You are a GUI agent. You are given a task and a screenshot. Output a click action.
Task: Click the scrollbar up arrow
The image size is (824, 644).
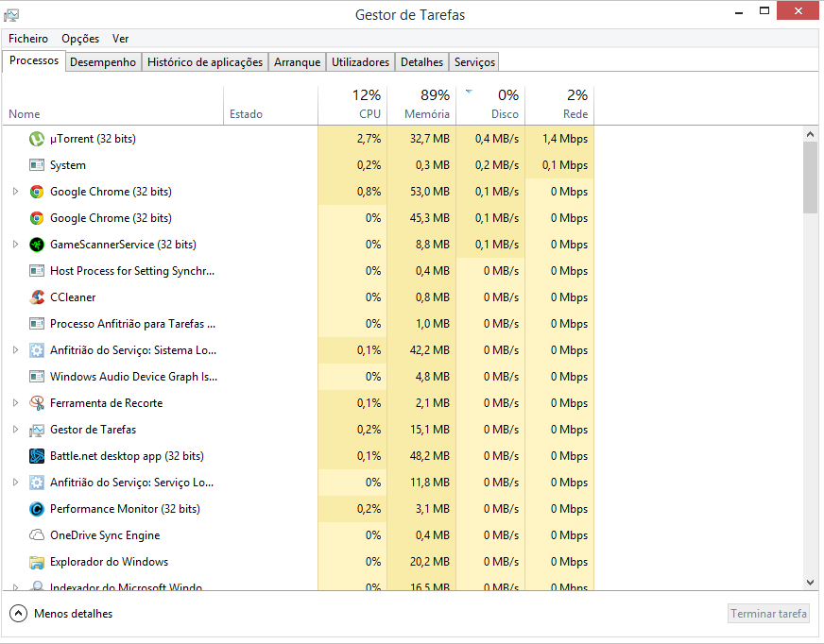[810, 134]
